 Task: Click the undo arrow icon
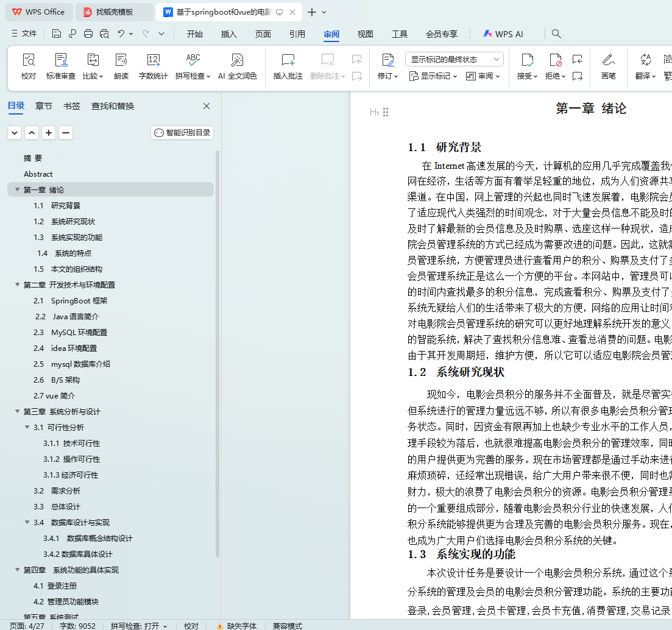tap(121, 34)
